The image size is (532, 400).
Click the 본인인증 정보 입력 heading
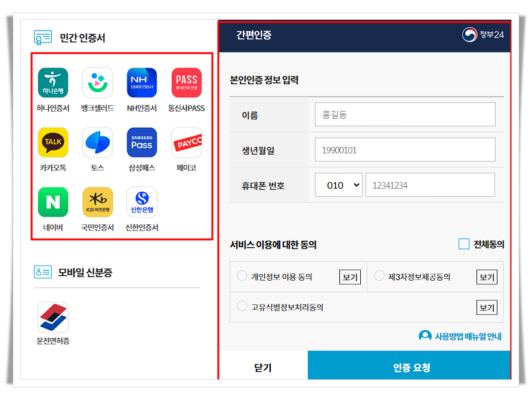click(264, 80)
